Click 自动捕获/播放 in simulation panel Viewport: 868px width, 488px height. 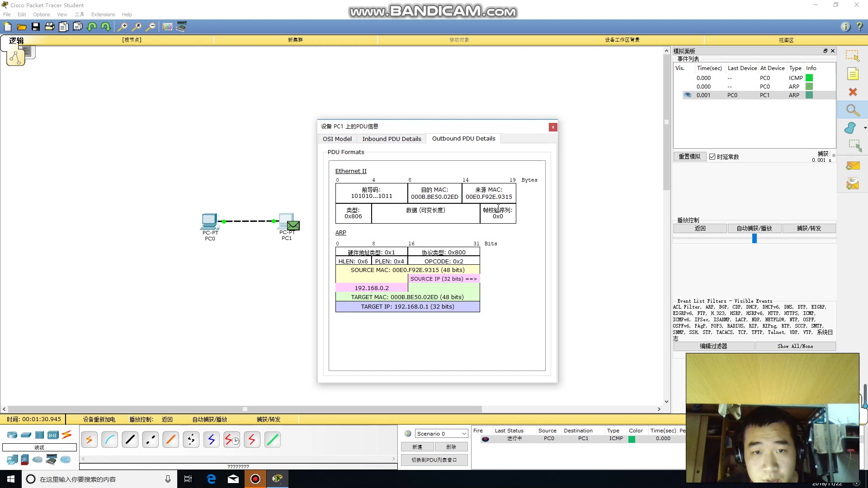pos(755,229)
